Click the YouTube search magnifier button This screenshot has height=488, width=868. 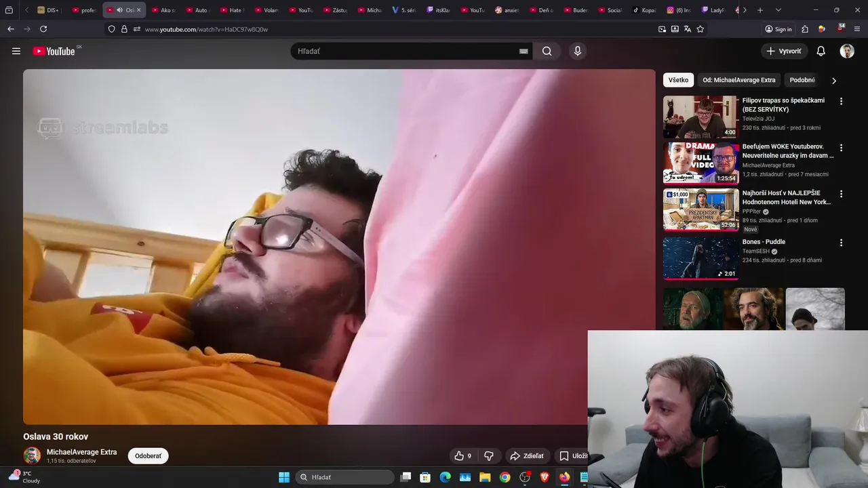(x=547, y=51)
